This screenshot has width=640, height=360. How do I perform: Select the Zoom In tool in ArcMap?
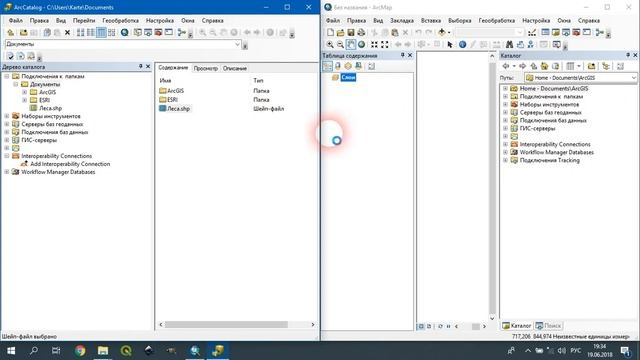click(330, 44)
